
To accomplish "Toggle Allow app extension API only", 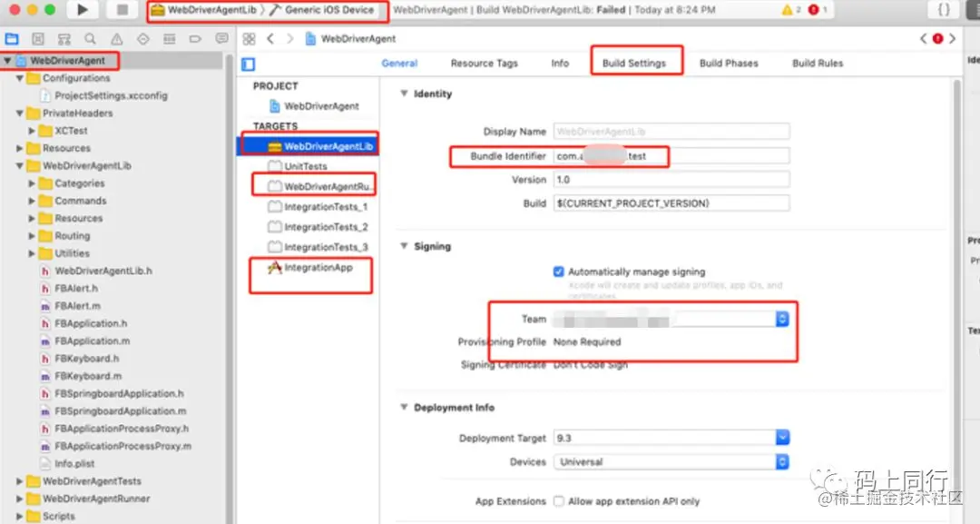I will pyautogui.click(x=559, y=501).
